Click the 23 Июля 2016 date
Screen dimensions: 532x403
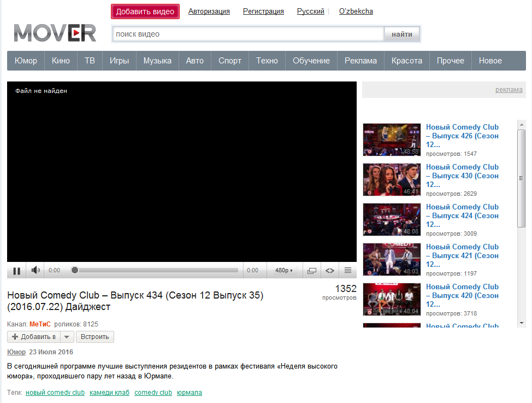tap(51, 352)
